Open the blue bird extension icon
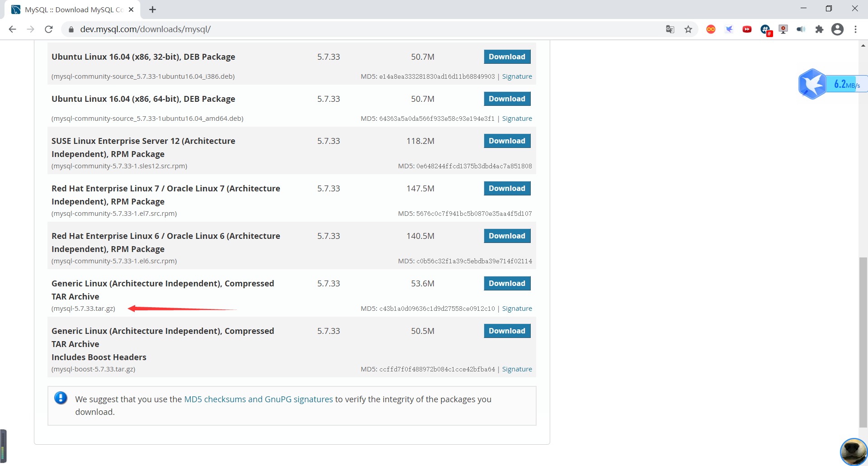The height and width of the screenshot is (466, 868). point(729,29)
